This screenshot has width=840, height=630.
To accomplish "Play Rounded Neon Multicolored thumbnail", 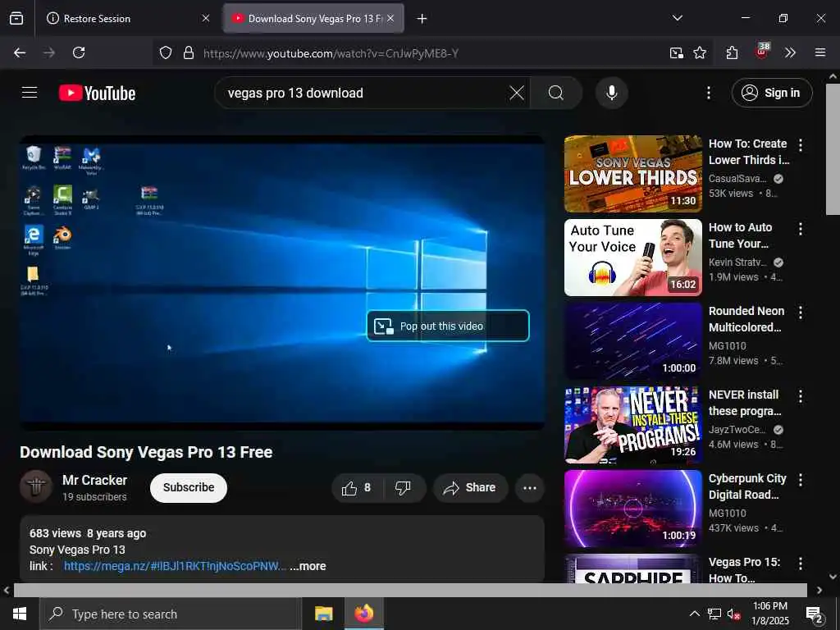I will coord(632,340).
